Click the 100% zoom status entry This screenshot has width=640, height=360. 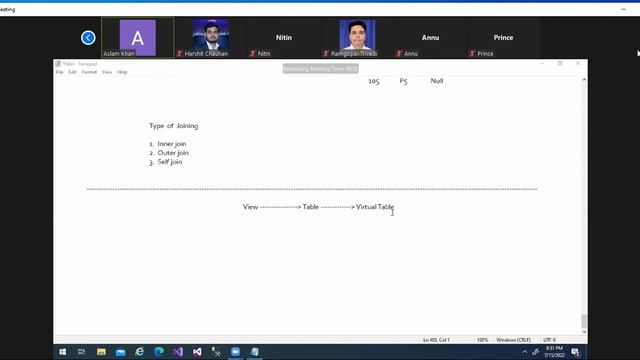[482, 340]
